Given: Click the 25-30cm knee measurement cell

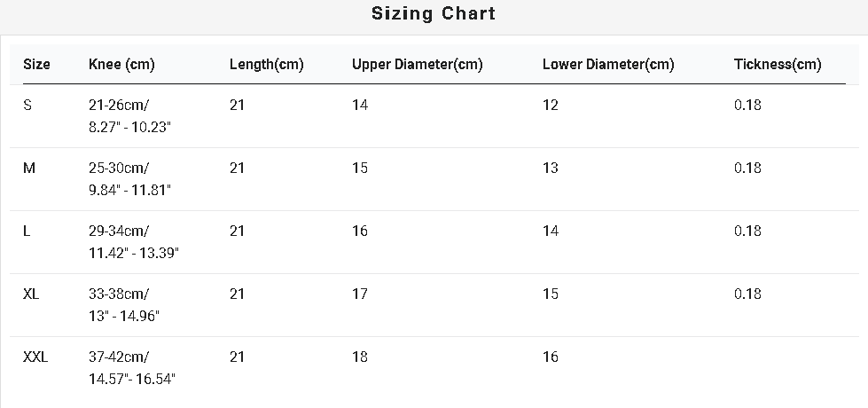Looking at the screenshot, I should [130, 179].
